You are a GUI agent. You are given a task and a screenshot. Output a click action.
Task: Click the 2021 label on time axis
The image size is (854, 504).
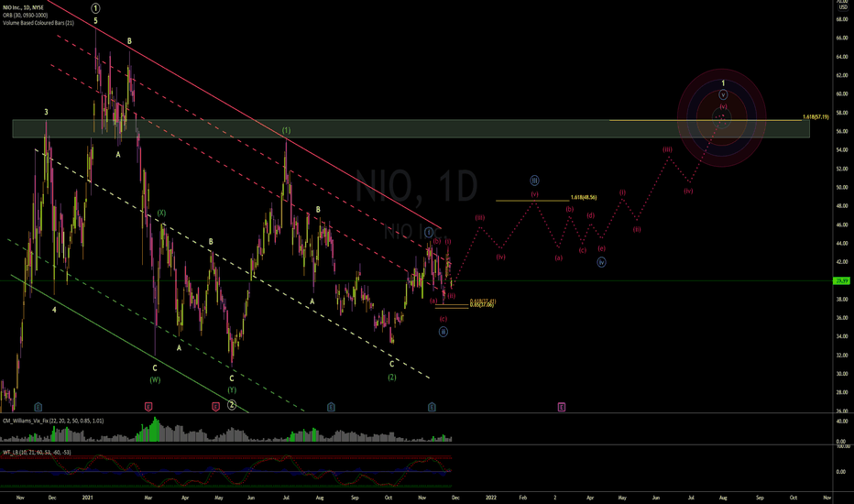(x=88, y=498)
